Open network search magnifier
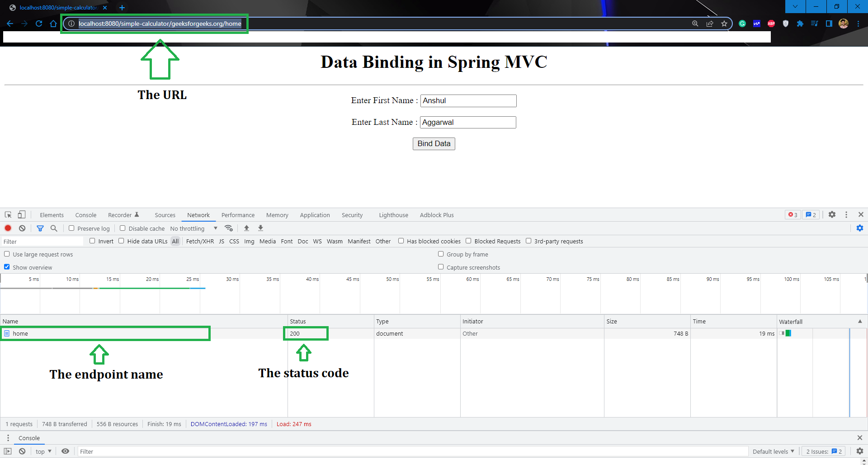Image resolution: width=868 pixels, height=465 pixels. (54, 228)
